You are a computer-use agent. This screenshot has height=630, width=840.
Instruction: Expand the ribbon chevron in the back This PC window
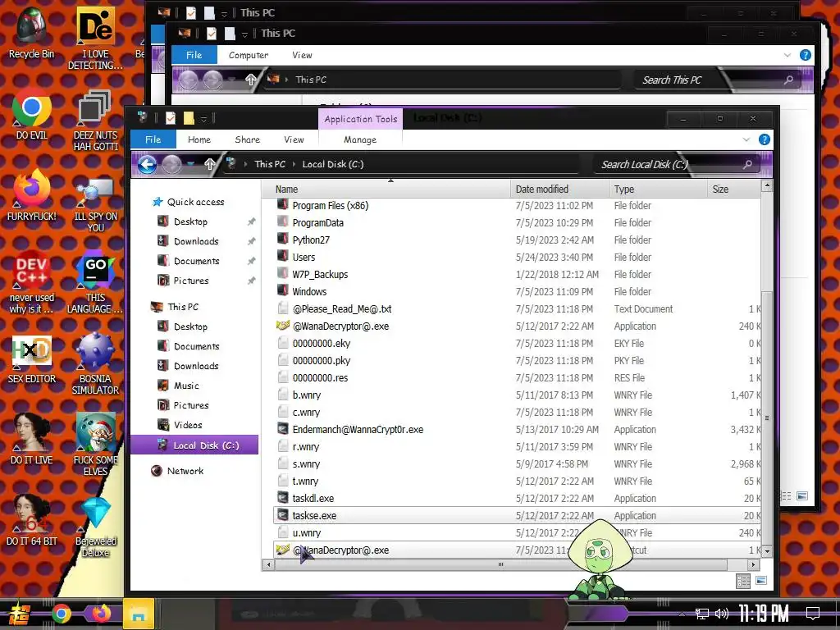click(787, 55)
